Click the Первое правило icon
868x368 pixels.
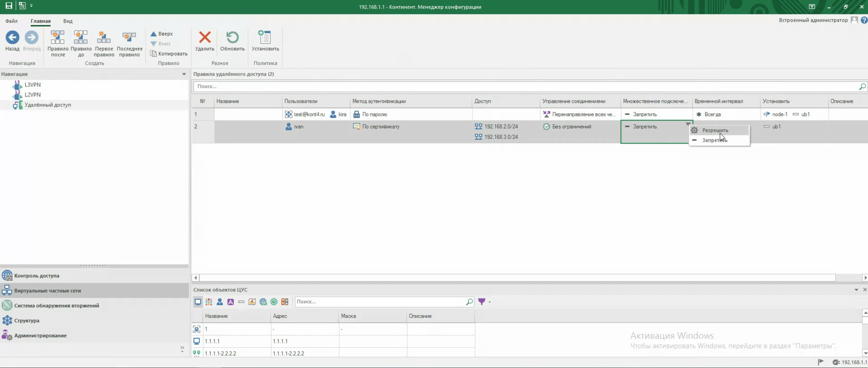[103, 37]
